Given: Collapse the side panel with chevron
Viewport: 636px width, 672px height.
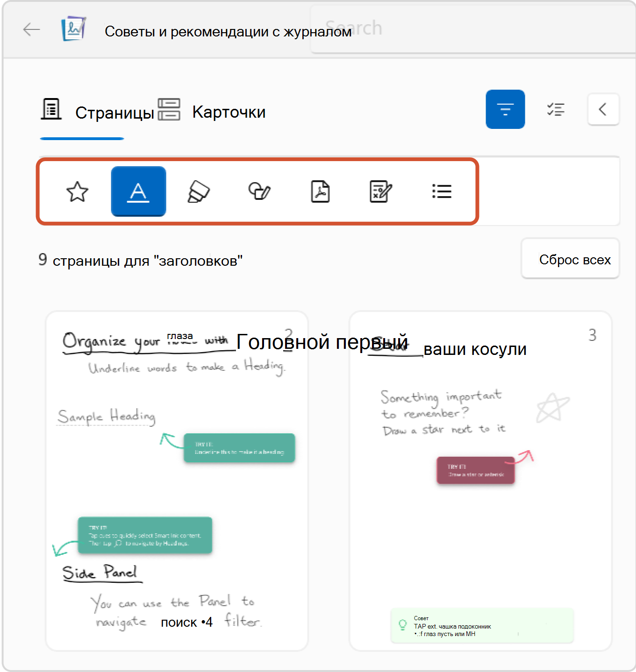Looking at the screenshot, I should tap(603, 109).
